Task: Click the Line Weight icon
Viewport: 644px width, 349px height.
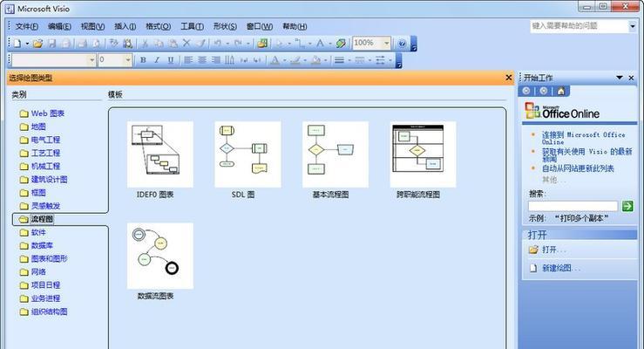Action: (x=339, y=60)
